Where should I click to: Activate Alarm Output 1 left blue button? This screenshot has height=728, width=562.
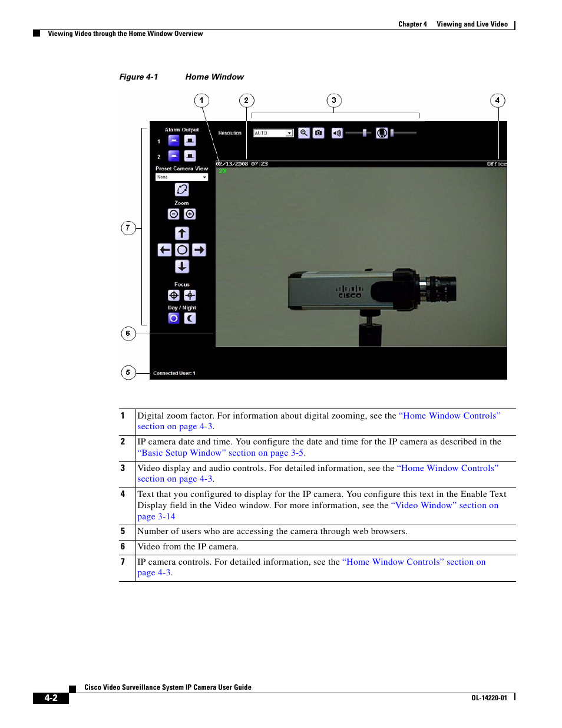click(174, 140)
